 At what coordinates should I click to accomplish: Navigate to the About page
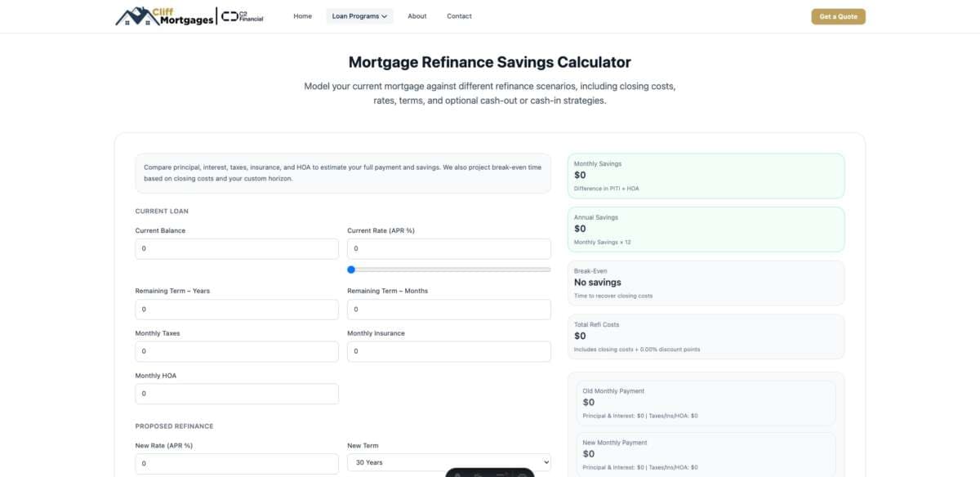coord(417,16)
